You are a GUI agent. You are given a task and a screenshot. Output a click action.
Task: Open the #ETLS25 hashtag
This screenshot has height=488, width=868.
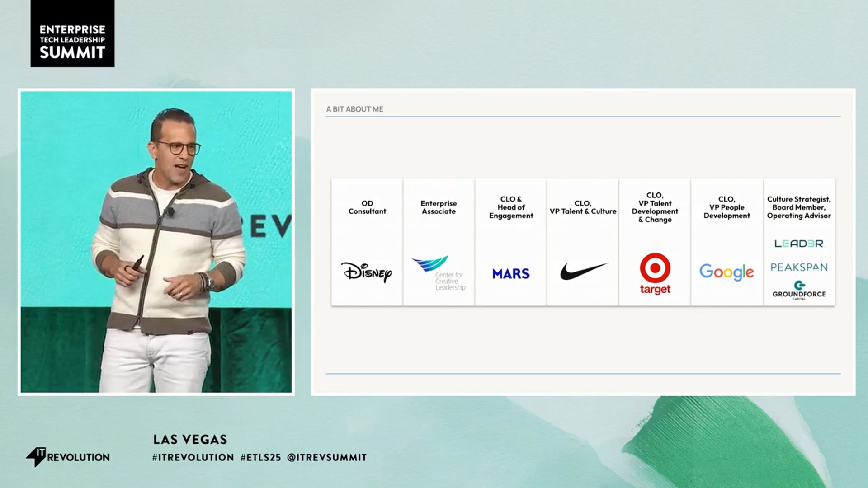click(260, 457)
